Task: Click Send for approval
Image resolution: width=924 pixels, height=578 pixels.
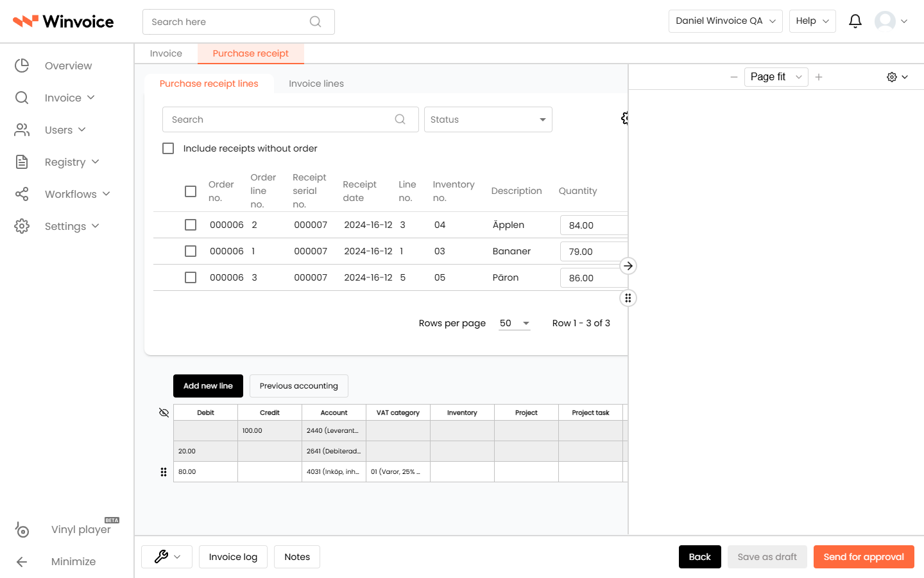Action: [x=864, y=557]
